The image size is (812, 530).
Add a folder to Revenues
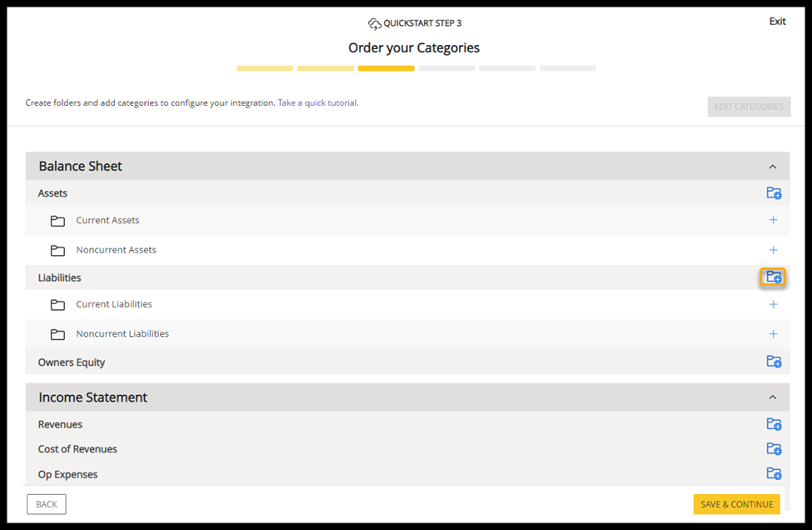774,424
